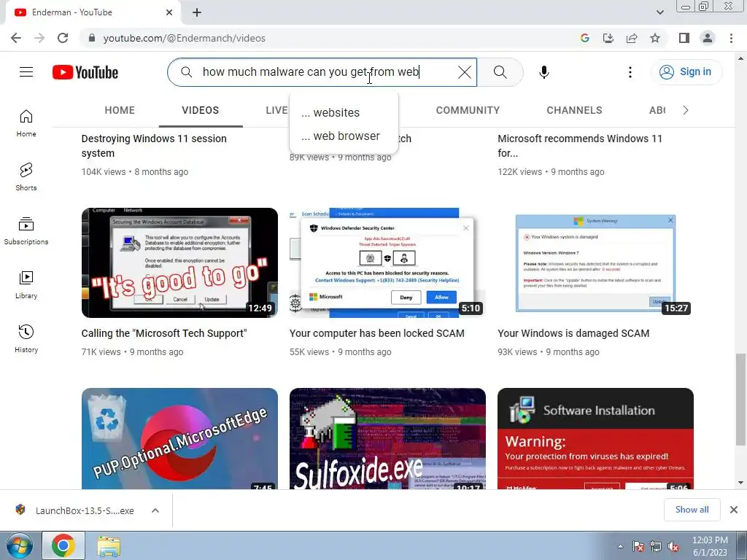The height and width of the screenshot is (560, 747).
Task: Click System Warning thumbnail 15:27
Action: coord(595,262)
